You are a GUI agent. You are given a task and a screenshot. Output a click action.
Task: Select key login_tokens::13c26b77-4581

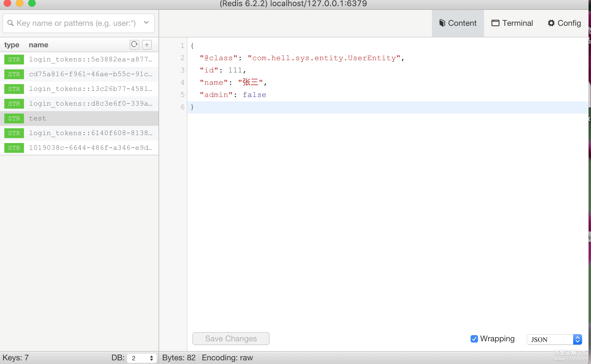click(79, 89)
